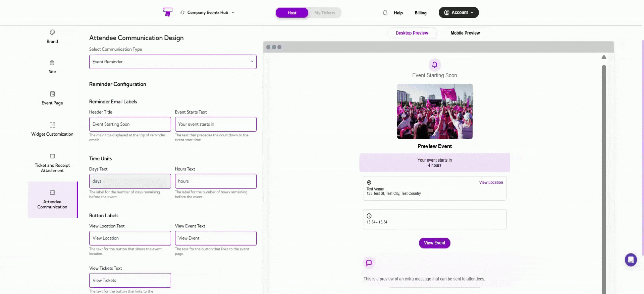The width and height of the screenshot is (644, 294).
Task: Select the Mobile Preview tab
Action: [x=465, y=33]
